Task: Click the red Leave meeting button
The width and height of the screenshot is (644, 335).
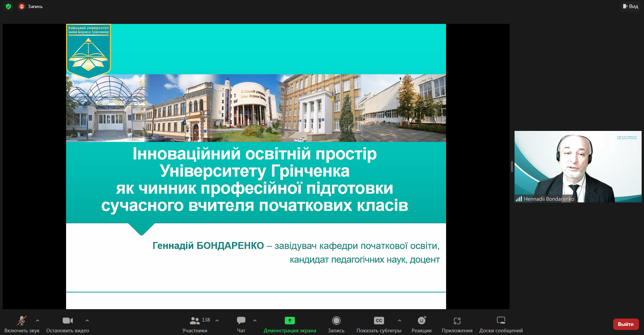Action: tap(626, 324)
